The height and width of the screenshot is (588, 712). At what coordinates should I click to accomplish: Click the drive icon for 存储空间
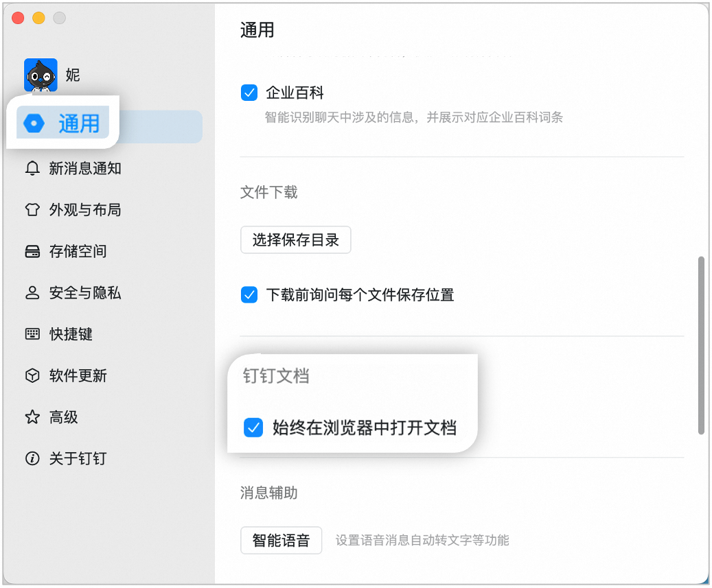point(32,251)
